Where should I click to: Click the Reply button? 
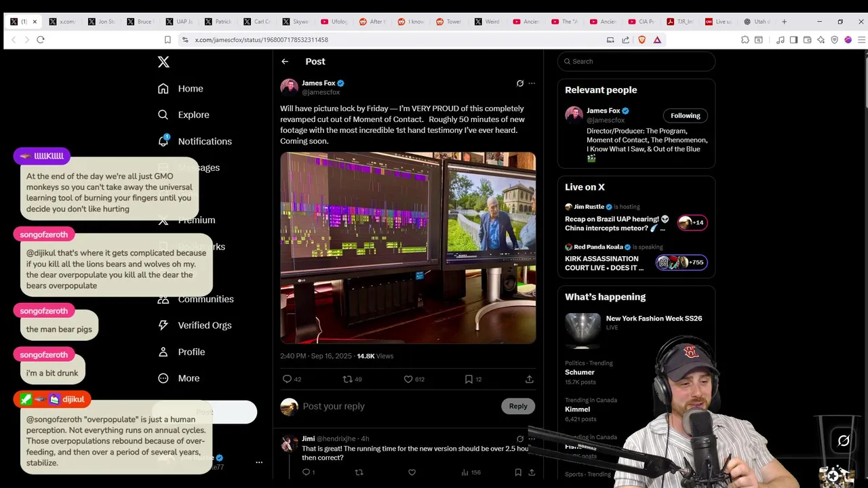point(518,406)
